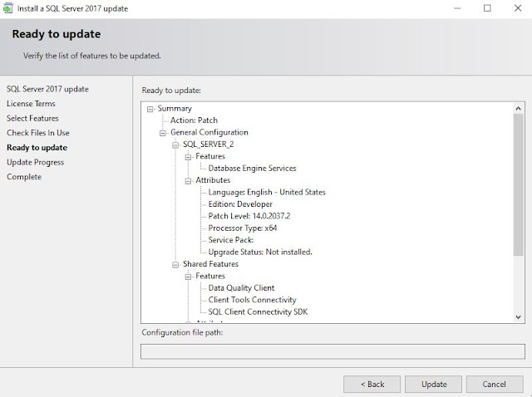Click the Complete step
The image size is (532, 397).
(24, 177)
